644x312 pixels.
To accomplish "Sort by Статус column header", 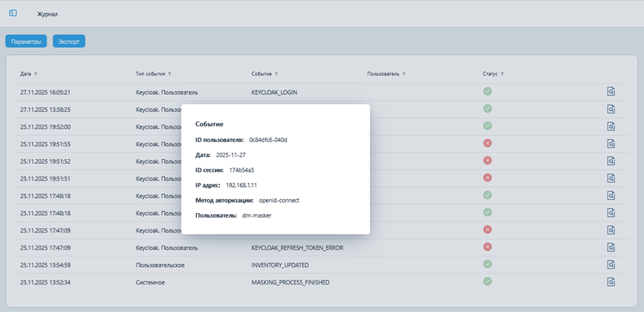I will pyautogui.click(x=493, y=73).
